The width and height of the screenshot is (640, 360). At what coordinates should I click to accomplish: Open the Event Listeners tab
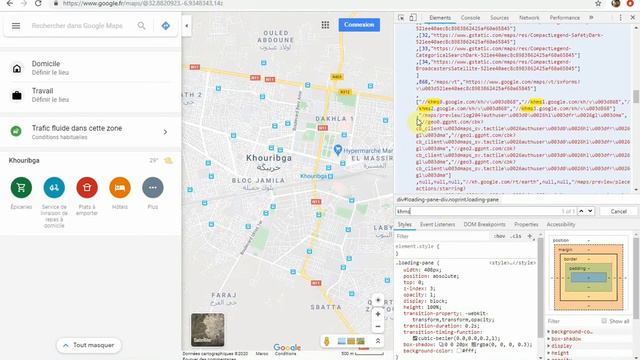(438, 224)
